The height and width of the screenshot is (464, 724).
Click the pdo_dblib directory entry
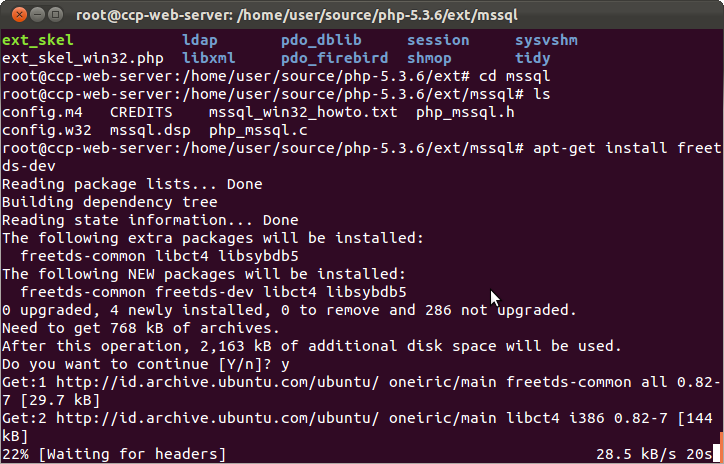point(322,40)
